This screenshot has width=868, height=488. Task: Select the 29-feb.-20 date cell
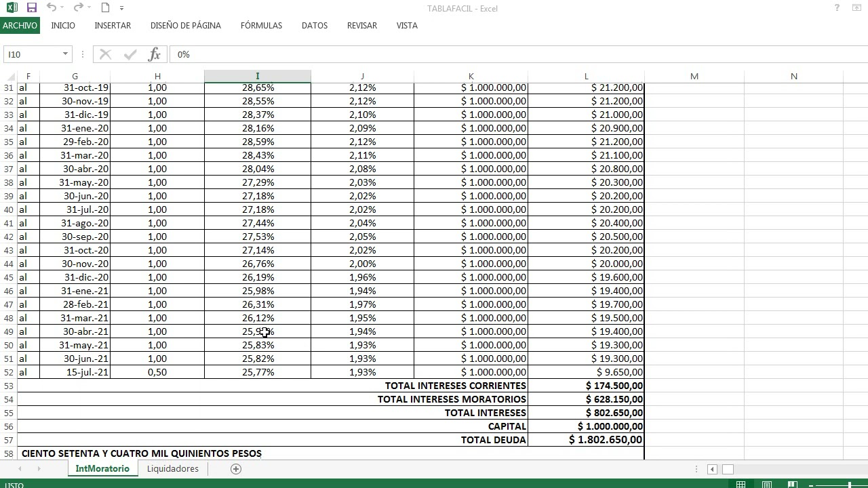pyautogui.click(x=75, y=142)
